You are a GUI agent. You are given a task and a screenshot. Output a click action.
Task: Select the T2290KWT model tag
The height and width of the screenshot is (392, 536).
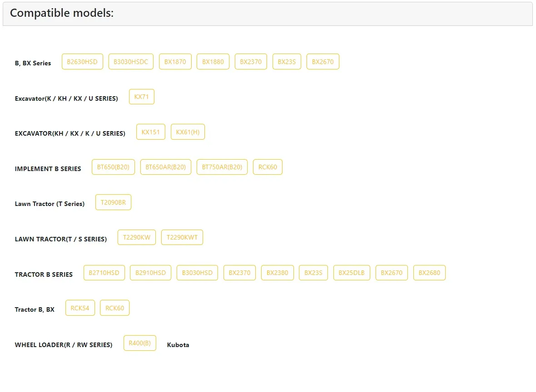coord(182,237)
